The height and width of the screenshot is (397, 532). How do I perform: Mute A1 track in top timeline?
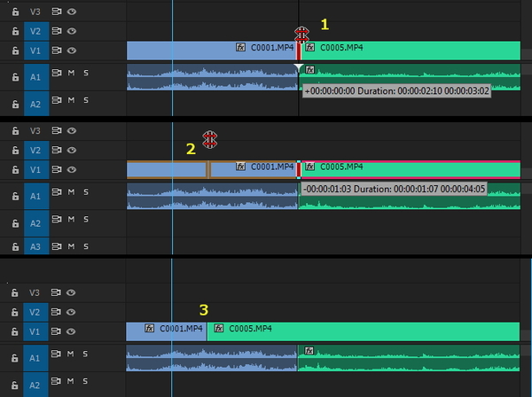(71, 73)
